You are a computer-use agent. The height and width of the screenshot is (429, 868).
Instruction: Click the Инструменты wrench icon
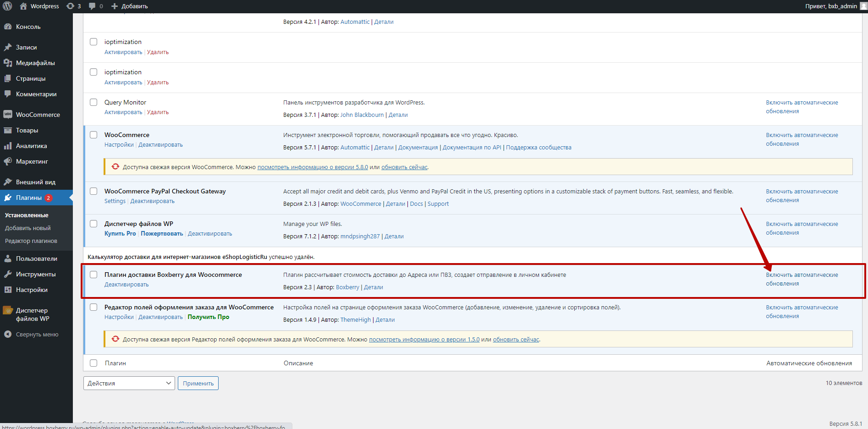8,274
